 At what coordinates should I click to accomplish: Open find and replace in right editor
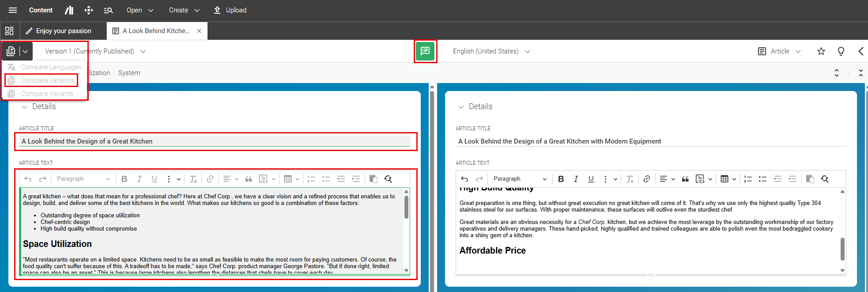pyautogui.click(x=825, y=179)
